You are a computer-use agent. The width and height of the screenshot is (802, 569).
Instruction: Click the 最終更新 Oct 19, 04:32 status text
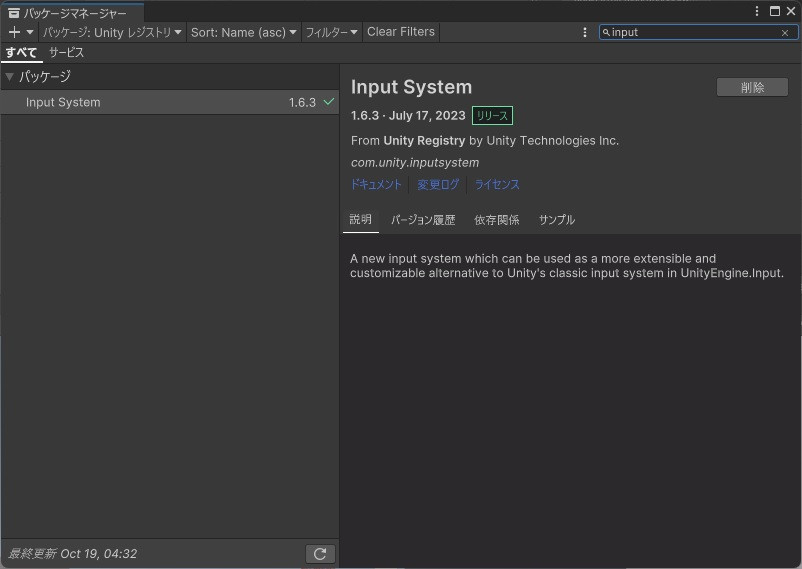pos(73,554)
